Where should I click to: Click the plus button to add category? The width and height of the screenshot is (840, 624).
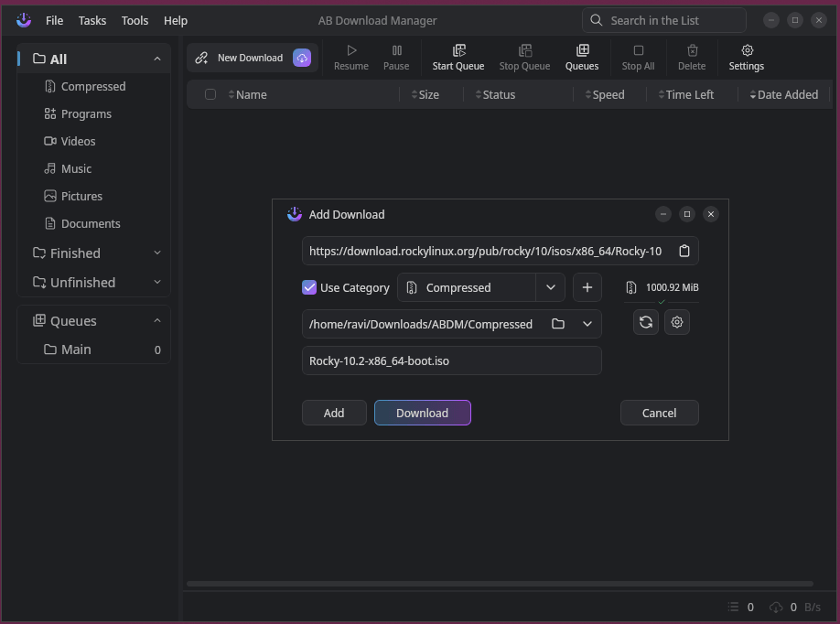pyautogui.click(x=587, y=287)
